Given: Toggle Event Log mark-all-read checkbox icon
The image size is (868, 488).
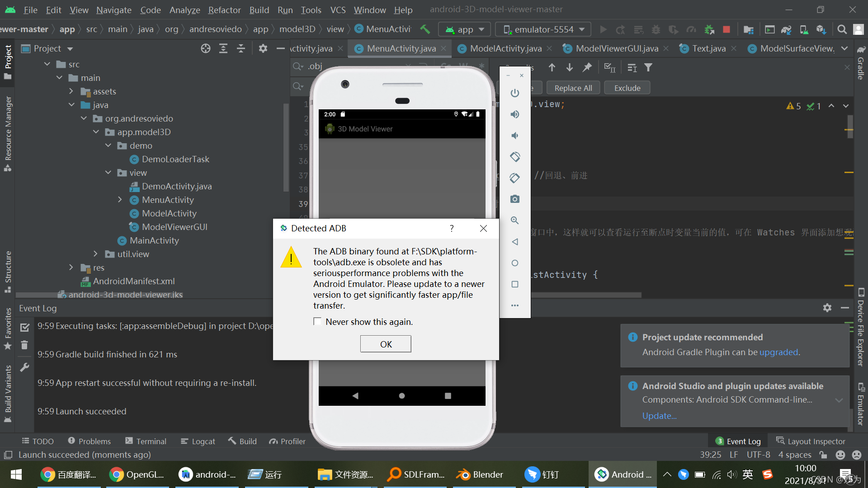Looking at the screenshot, I should coord(24,327).
